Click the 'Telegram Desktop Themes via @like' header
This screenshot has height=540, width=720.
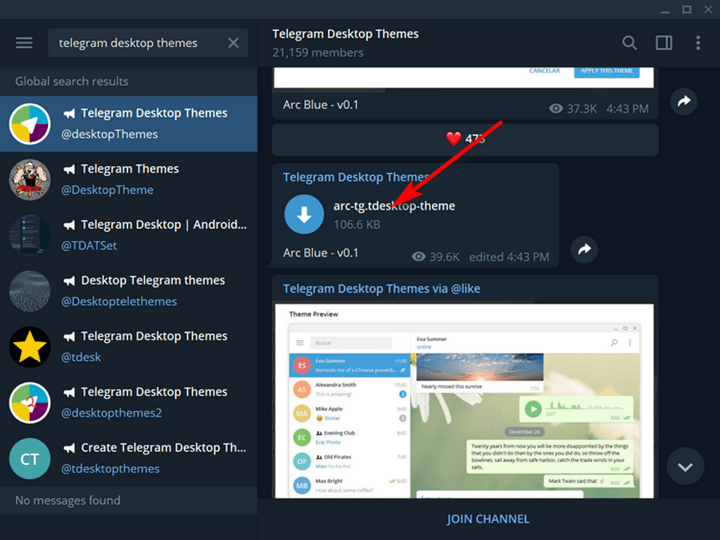tap(382, 289)
